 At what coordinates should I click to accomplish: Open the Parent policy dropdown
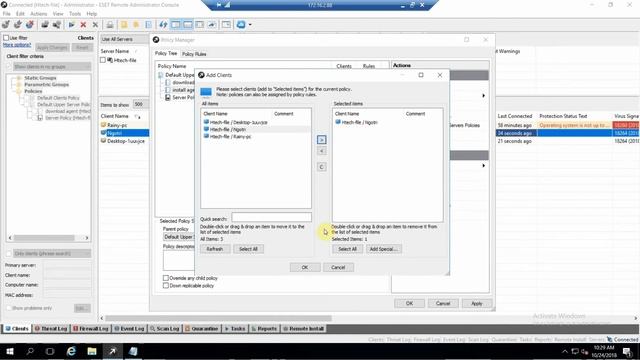pyautogui.click(x=179, y=237)
